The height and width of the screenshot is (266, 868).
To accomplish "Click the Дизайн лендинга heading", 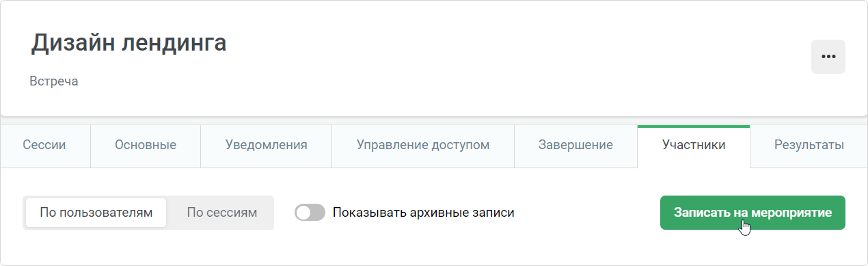I will tap(129, 43).
